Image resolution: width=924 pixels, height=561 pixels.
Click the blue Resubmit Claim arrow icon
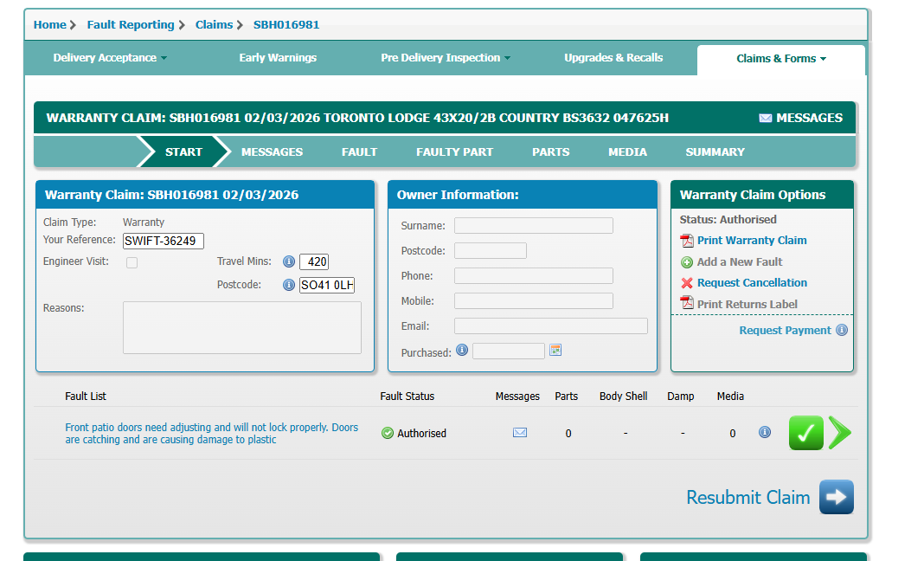click(837, 497)
